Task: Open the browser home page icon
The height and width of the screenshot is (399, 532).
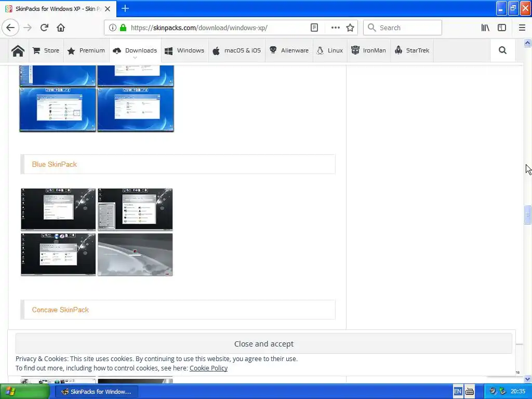Action: 61,28
